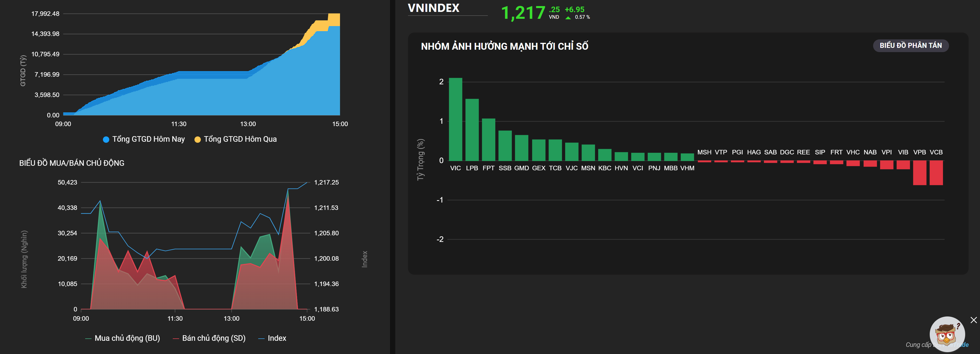Viewport: 980px width, 354px height.
Task: Click the PNJ ticker label
Action: pos(654,168)
